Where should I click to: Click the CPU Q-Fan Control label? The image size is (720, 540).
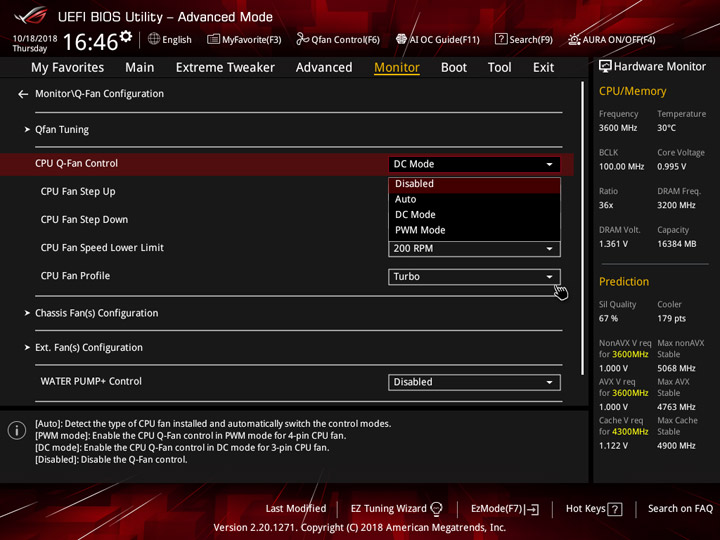click(x=76, y=163)
